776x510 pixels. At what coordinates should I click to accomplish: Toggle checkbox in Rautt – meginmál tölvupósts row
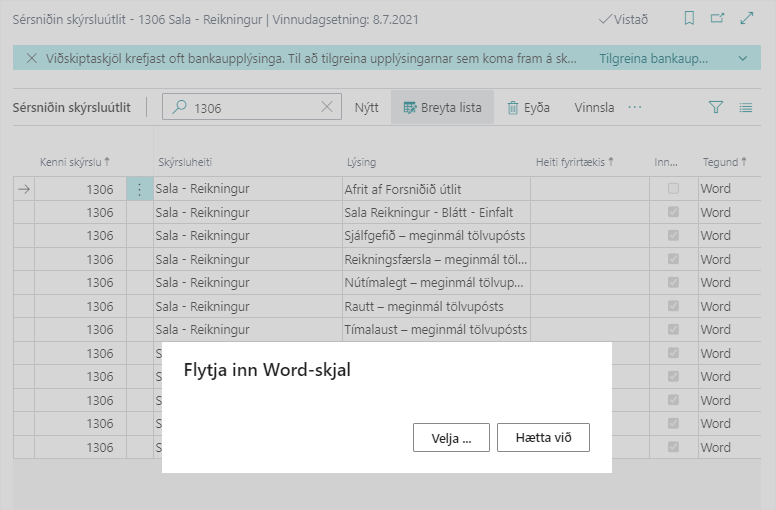(673, 306)
